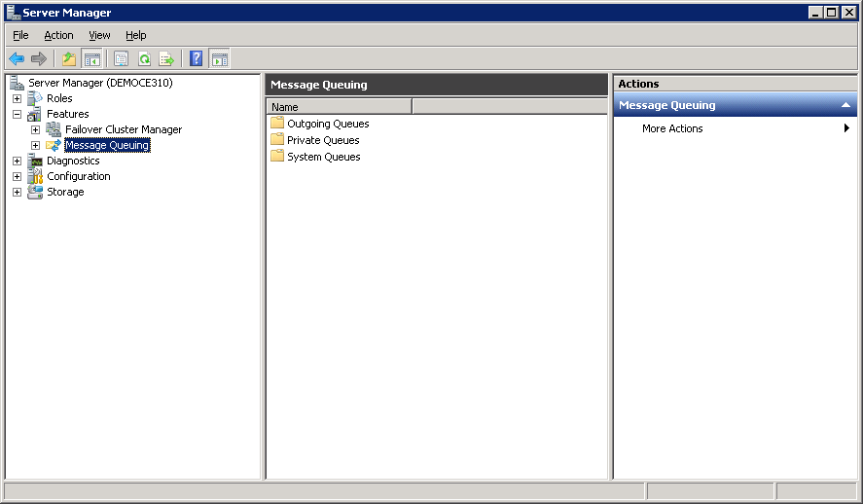863x504 pixels.
Task: Open the View menu
Action: [x=99, y=35]
